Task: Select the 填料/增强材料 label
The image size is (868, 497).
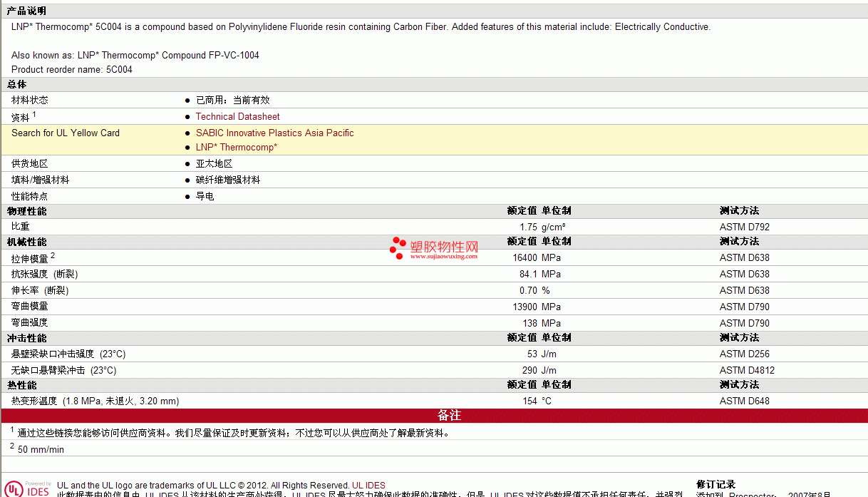Action: (41, 180)
